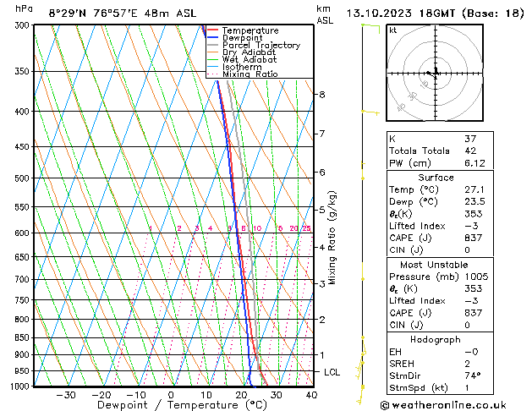This screenshot has width=532, height=411.
Task: Click the 'kt' unit label in hodograph
Action: (x=393, y=30)
